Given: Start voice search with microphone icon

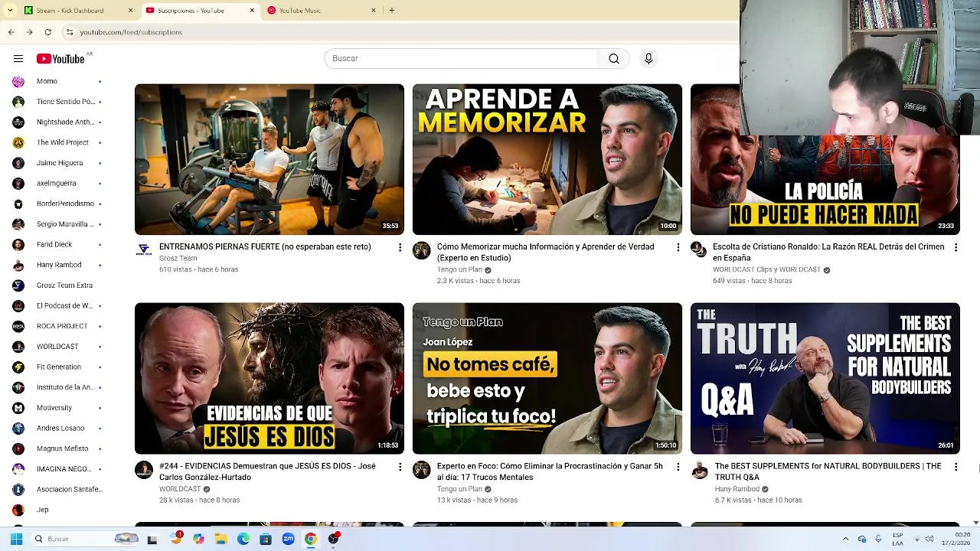Looking at the screenshot, I should pos(648,59).
